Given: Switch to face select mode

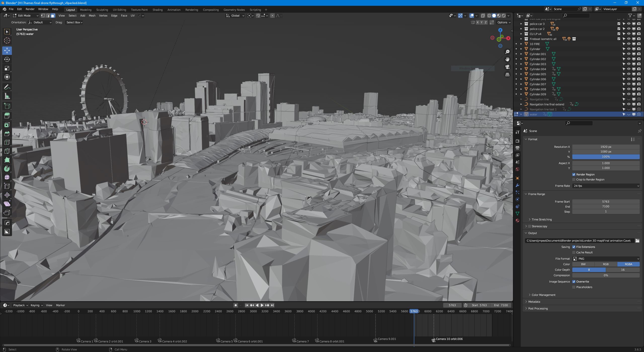Looking at the screenshot, I should pyautogui.click(x=53, y=16).
